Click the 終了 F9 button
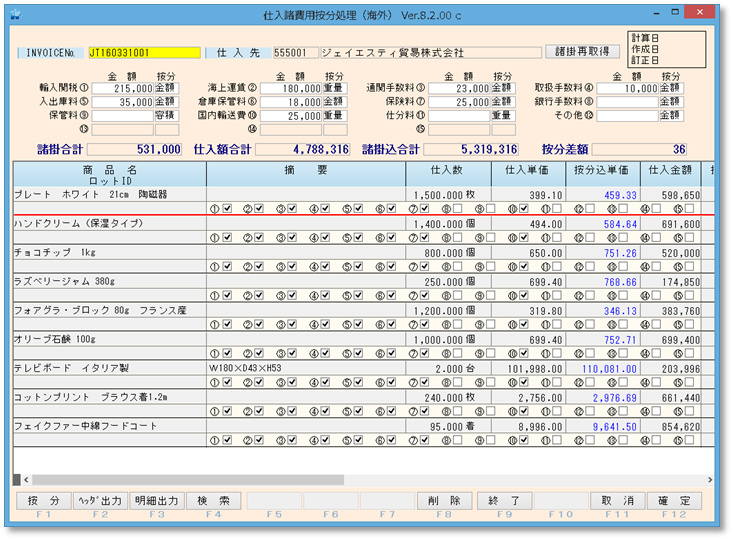 click(504, 501)
